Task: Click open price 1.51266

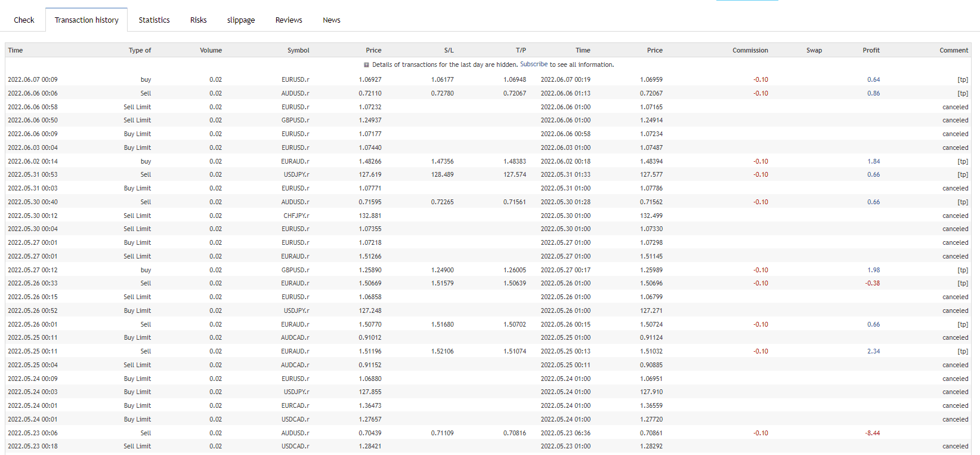Action: click(x=370, y=256)
